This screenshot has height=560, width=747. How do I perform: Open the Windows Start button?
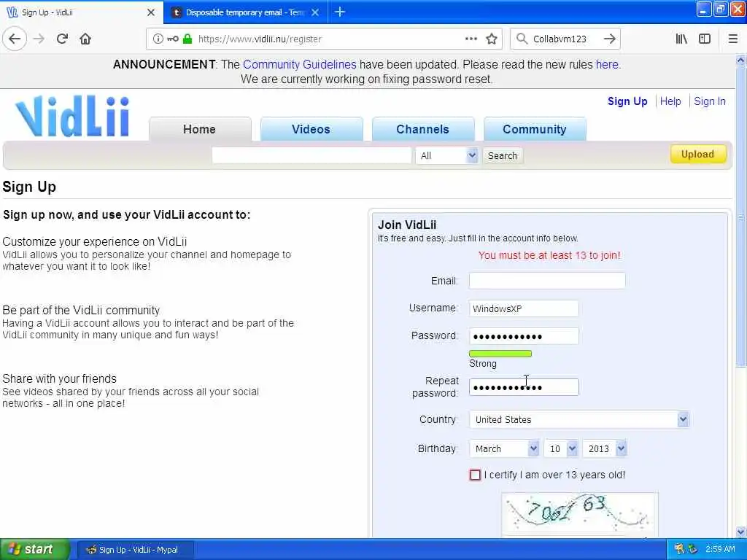pos(34,549)
